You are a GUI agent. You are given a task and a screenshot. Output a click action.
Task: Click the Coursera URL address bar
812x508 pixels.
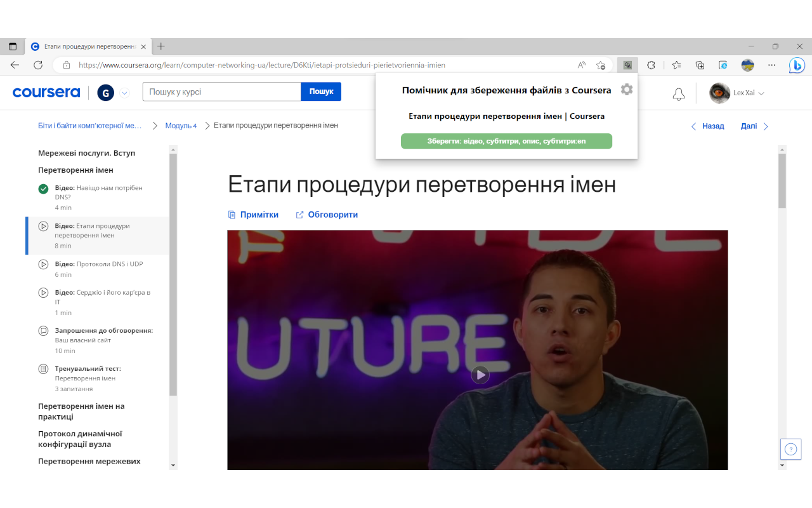click(x=261, y=65)
